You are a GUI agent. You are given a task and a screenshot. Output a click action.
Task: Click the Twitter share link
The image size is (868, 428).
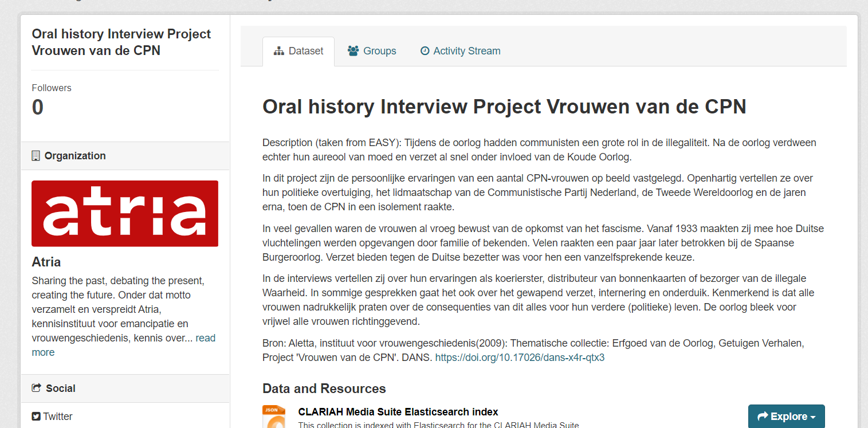click(x=58, y=417)
